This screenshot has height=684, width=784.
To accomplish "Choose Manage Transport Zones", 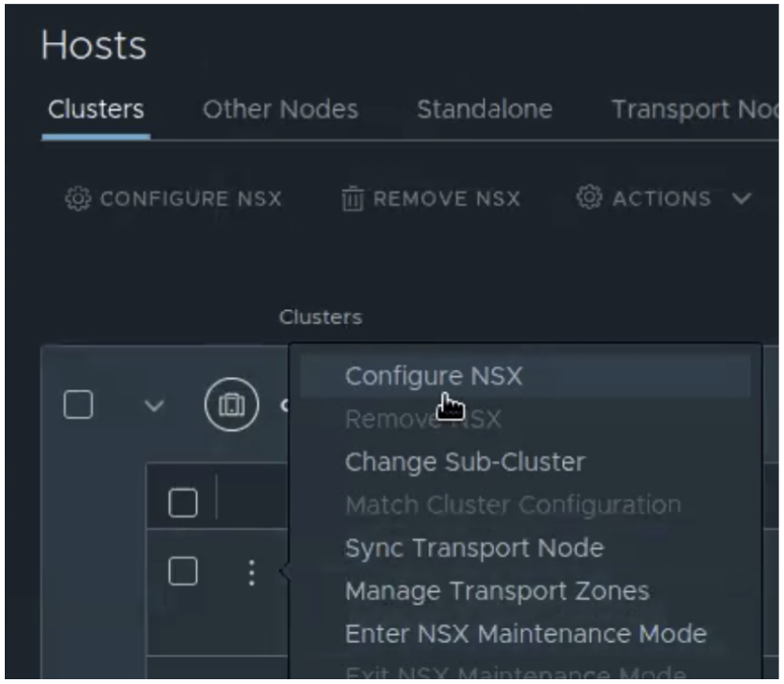I will pyautogui.click(x=497, y=591).
